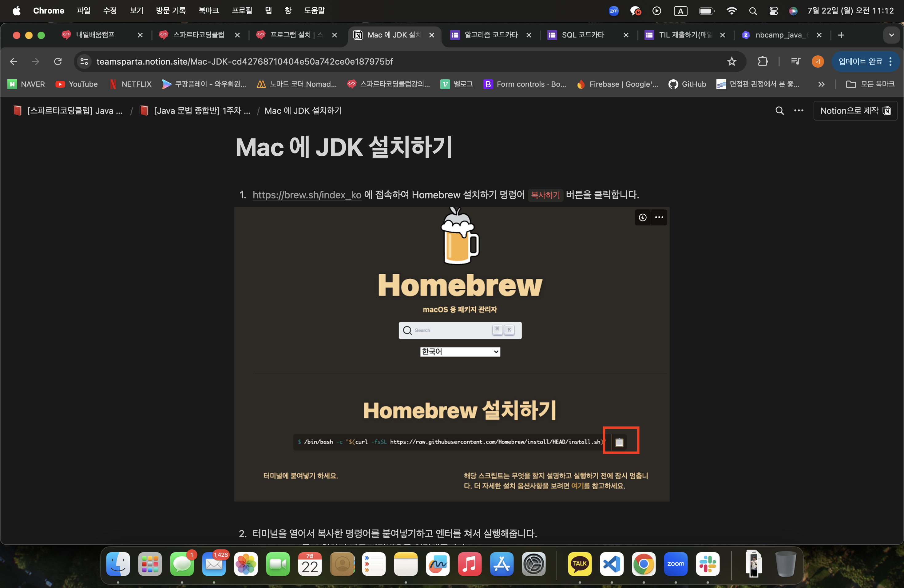Open the Notion page search icon
Viewport: 904px width, 588px height.
pos(779,110)
